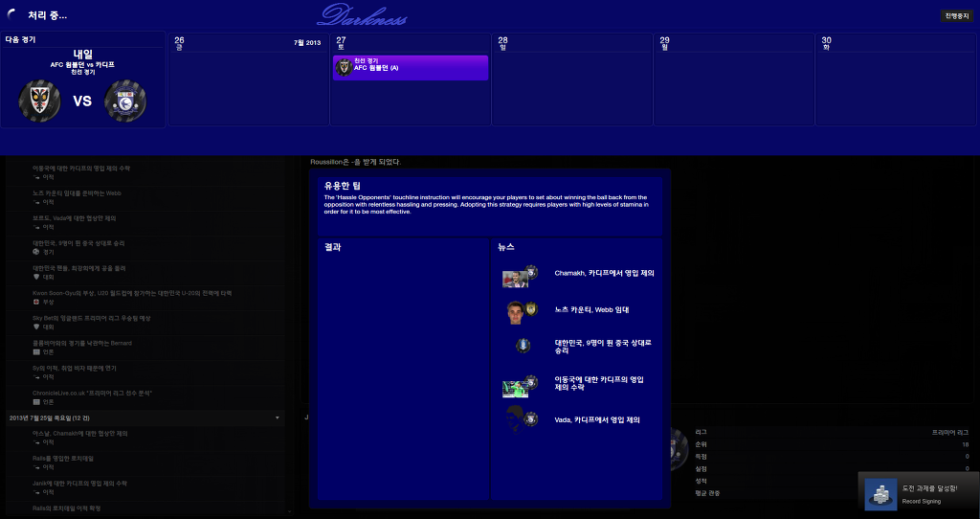
Task: Open inbox item '노츠 카운티 임대를 준비하는 Webb'
Action: [145, 197]
